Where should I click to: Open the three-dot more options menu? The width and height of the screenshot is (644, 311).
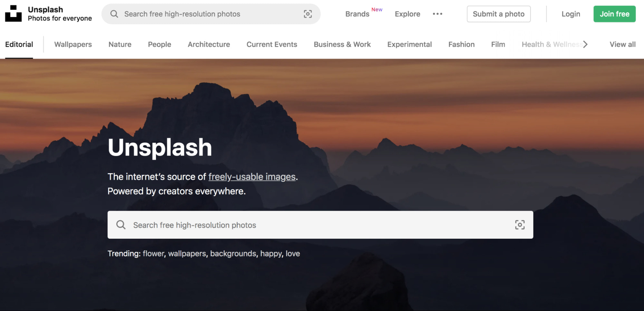(x=437, y=14)
